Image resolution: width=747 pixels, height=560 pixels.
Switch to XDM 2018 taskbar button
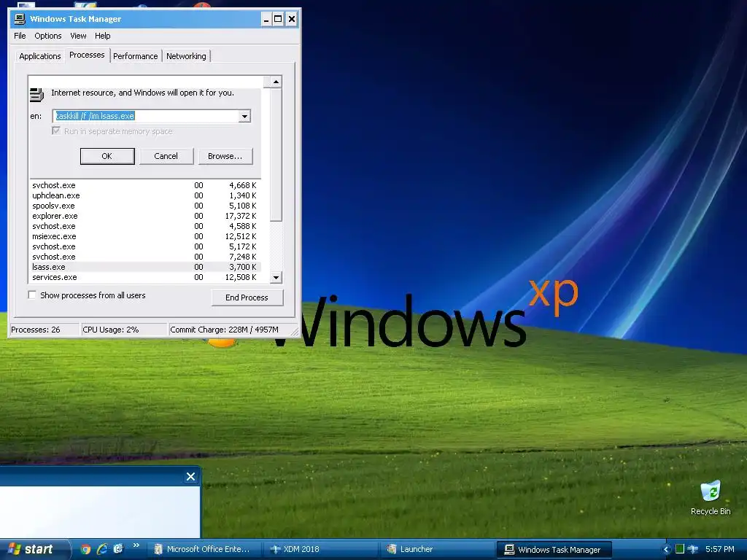pos(321,550)
